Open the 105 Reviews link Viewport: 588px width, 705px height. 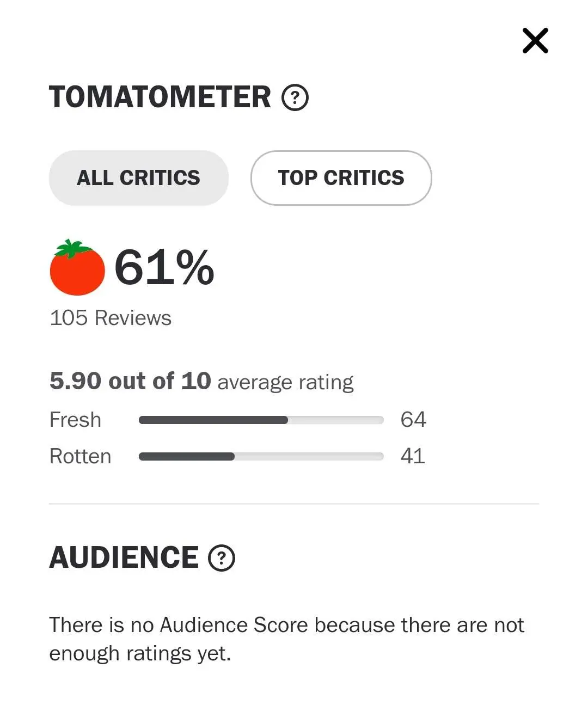[x=111, y=318]
